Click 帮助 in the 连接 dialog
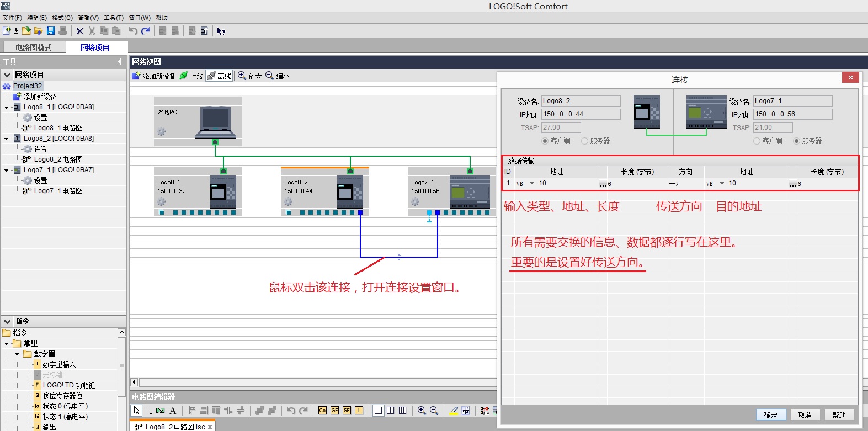The image size is (868, 431). (839, 415)
